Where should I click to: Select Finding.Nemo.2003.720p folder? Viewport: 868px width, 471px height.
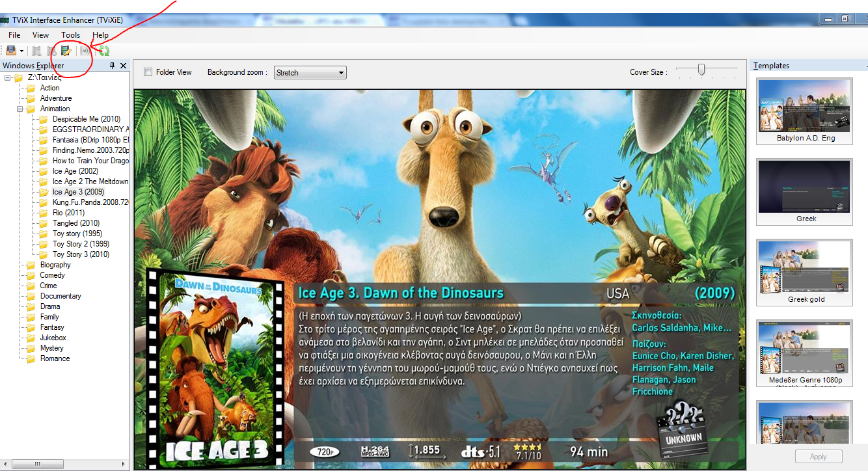pos(90,150)
